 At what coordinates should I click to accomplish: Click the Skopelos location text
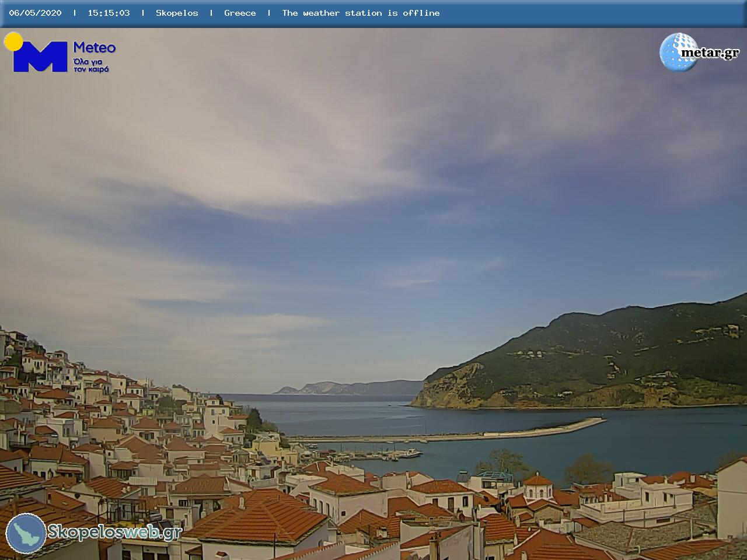[x=177, y=13]
